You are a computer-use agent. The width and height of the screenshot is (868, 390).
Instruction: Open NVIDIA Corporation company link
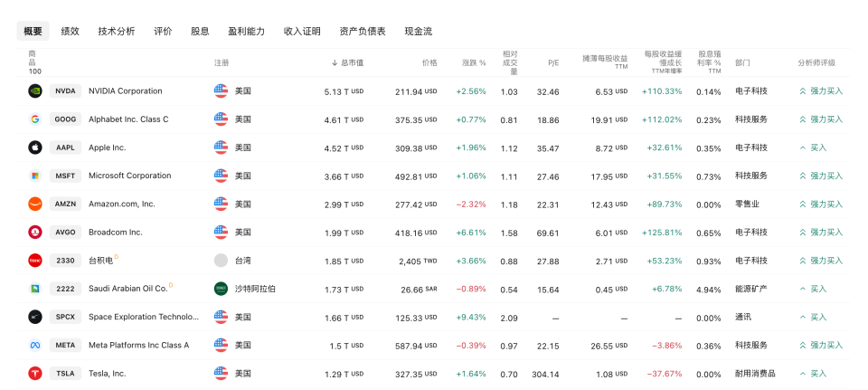[x=126, y=90]
